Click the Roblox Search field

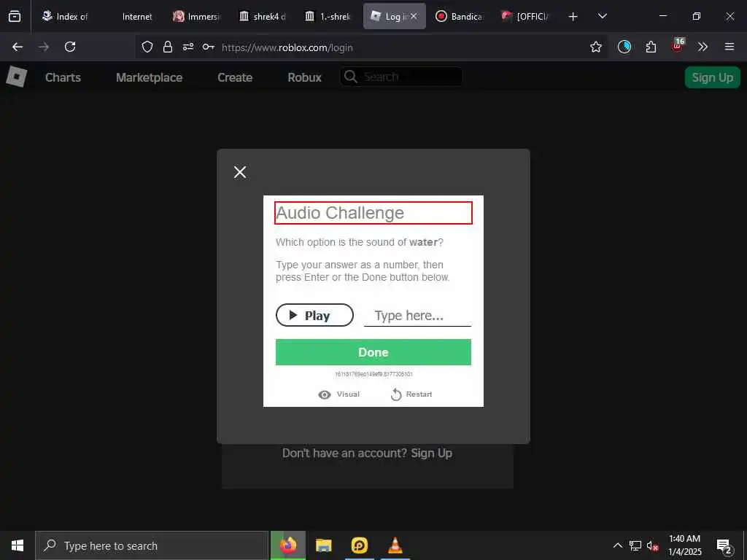401,77
